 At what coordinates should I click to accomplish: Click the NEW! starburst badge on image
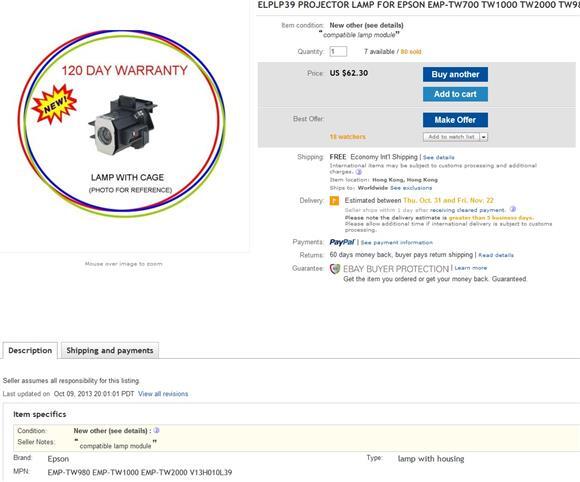(x=54, y=104)
